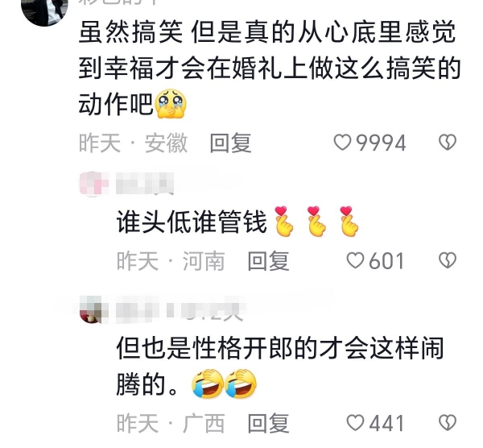Dislike the Guangxi reply with broken heart
Screen dimensions: 483x448
(x=448, y=422)
